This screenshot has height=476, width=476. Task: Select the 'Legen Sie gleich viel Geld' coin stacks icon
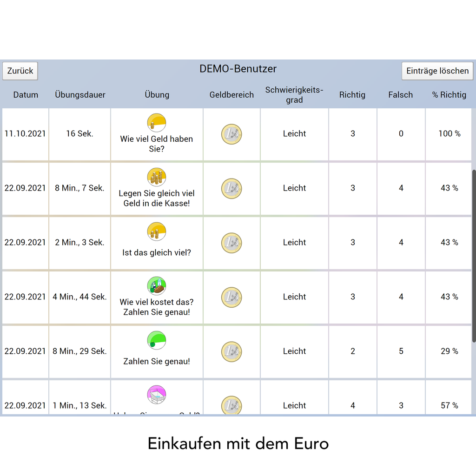click(x=157, y=177)
